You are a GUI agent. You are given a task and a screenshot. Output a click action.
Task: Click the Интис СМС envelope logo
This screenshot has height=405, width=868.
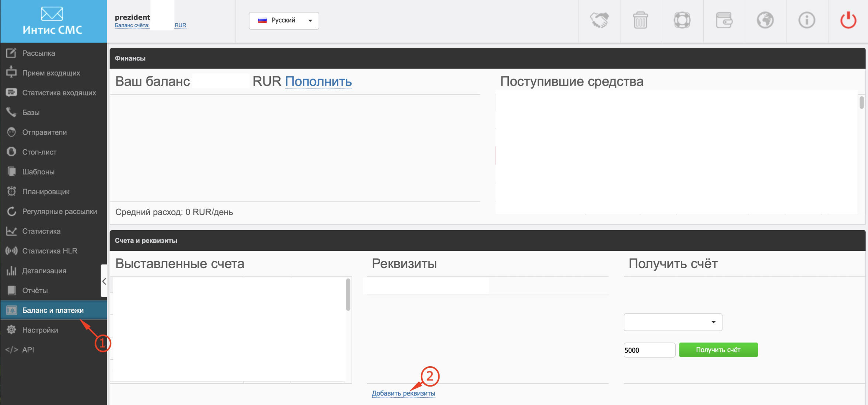(52, 21)
